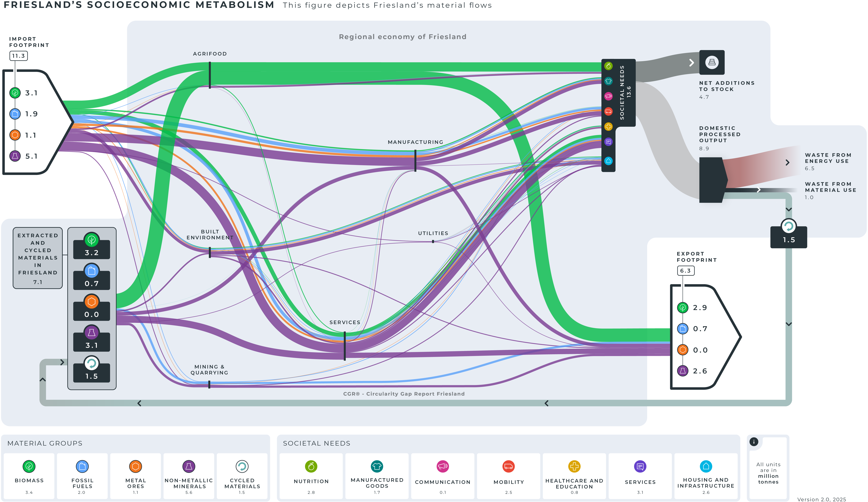Click the Non-Metallic Minerals legend icon
868x502 pixels.
(x=189, y=466)
